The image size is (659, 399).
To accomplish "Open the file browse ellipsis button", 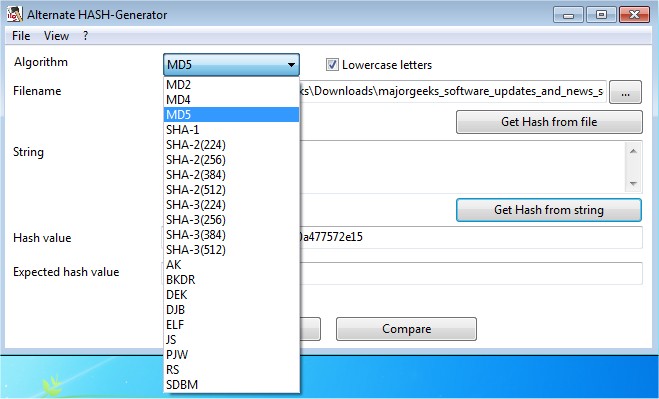I will pos(625,92).
